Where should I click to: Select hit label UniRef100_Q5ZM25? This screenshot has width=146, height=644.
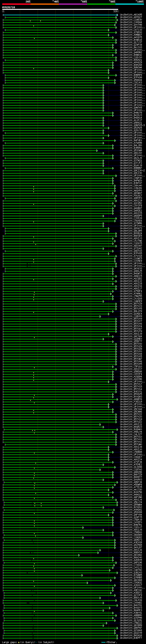click(131, 128)
